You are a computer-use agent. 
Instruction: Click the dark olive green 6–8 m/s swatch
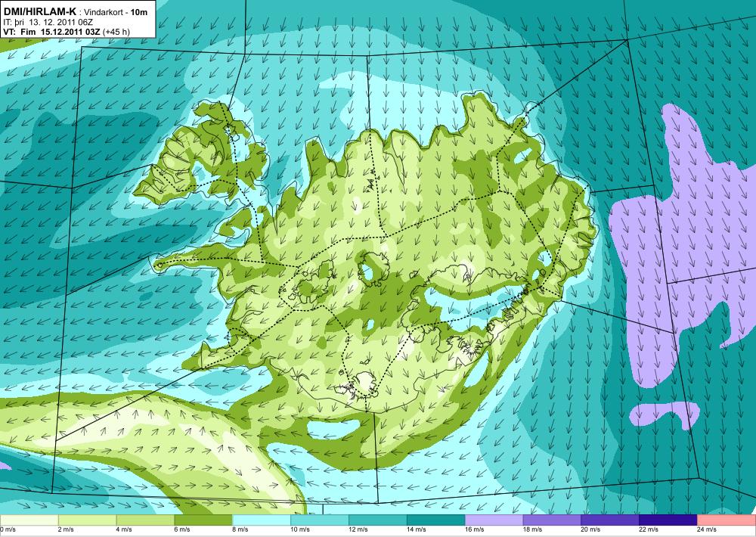pos(203,520)
